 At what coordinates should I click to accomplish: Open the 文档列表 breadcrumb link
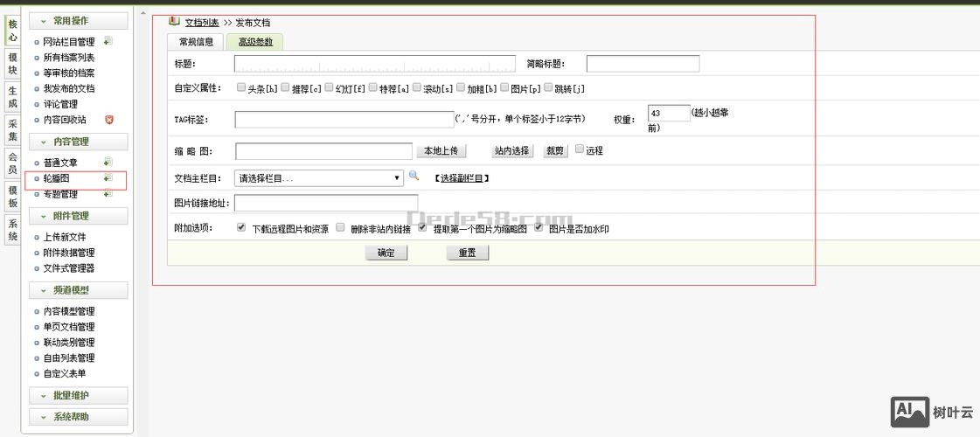(202, 23)
